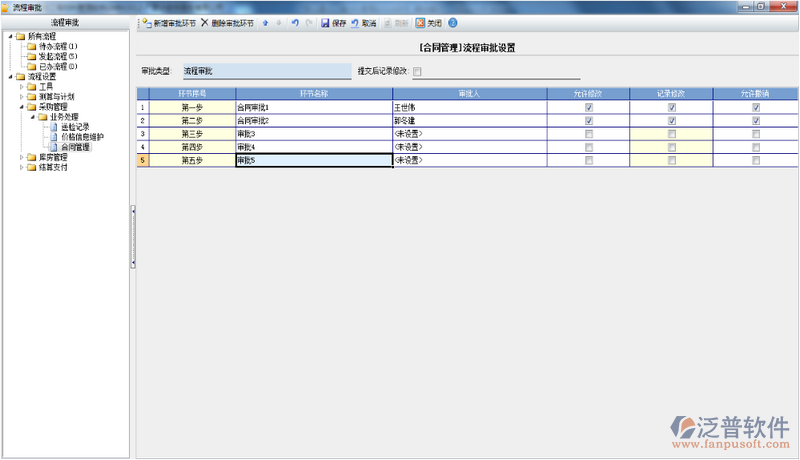800x460 pixels.
Task: Click the undo arrow icon in toolbar
Action: [x=294, y=22]
